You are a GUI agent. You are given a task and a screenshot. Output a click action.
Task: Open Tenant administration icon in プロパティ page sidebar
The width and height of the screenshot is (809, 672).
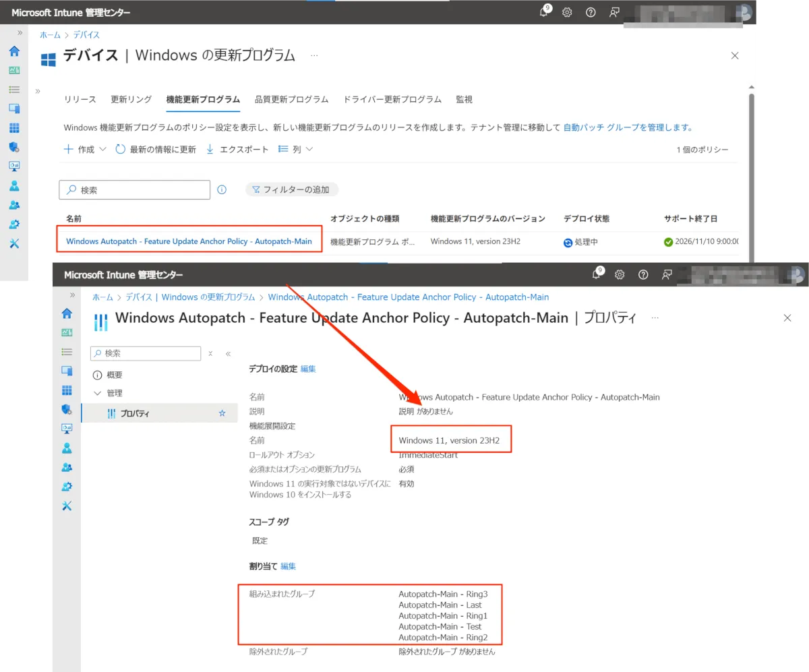(67, 487)
